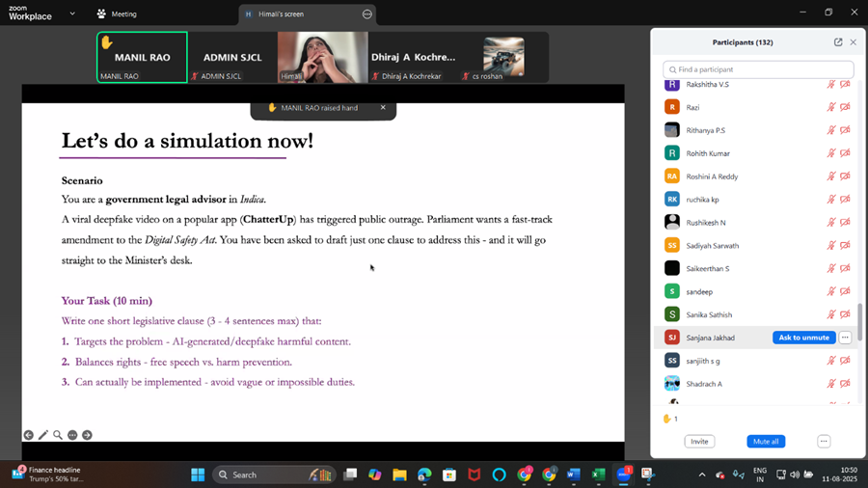Select the pen annotation tool on slide
Screen dimensions: 868x488
[x=43, y=435]
